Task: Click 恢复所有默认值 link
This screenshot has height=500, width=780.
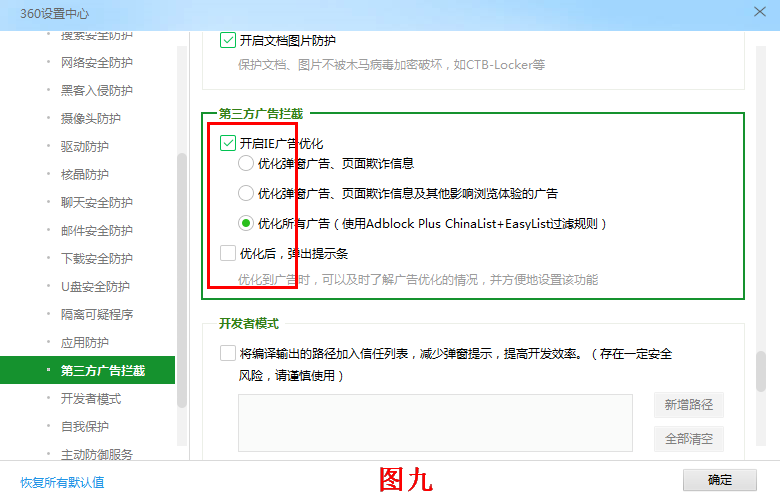Action: (62, 482)
